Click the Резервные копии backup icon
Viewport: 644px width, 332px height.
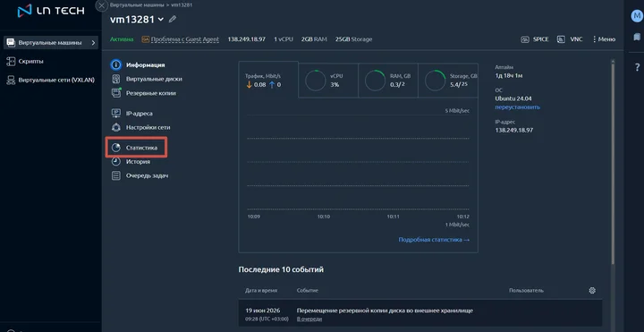[x=116, y=93]
